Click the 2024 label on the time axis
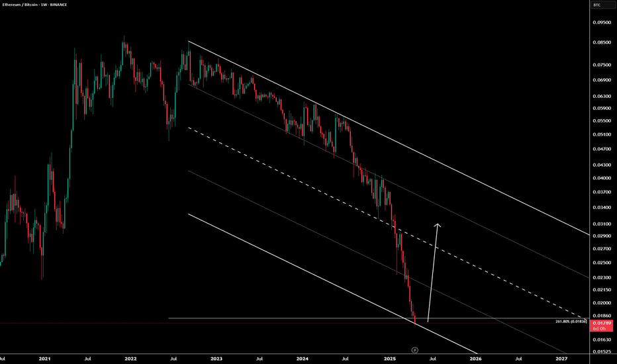This screenshot has height=364, width=617. (302, 359)
